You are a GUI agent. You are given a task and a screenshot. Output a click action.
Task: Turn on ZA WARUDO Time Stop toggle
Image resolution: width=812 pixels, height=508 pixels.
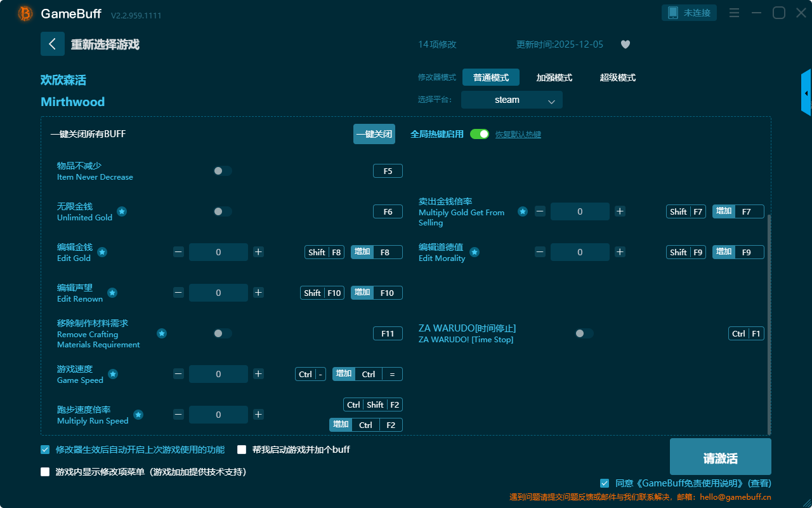point(584,333)
